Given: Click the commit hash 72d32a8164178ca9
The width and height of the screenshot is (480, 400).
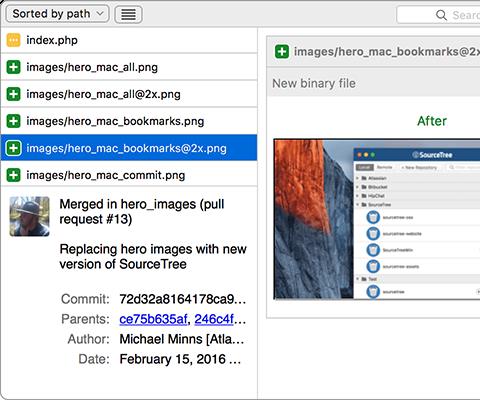Looking at the screenshot, I should pos(182,299).
